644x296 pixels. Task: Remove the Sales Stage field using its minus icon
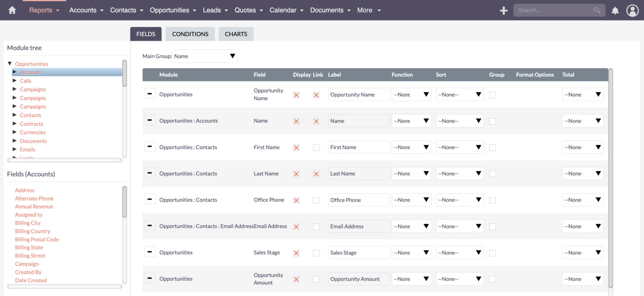(x=150, y=251)
